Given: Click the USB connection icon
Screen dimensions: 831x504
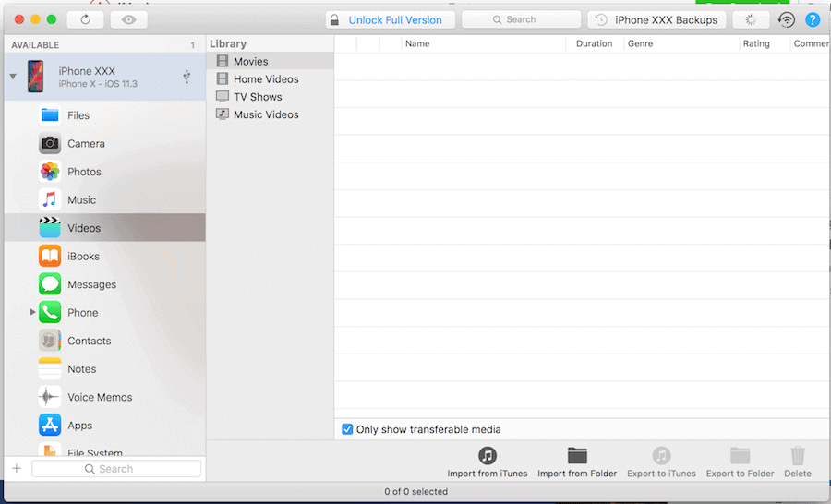Looking at the screenshot, I should pyautogui.click(x=187, y=77).
